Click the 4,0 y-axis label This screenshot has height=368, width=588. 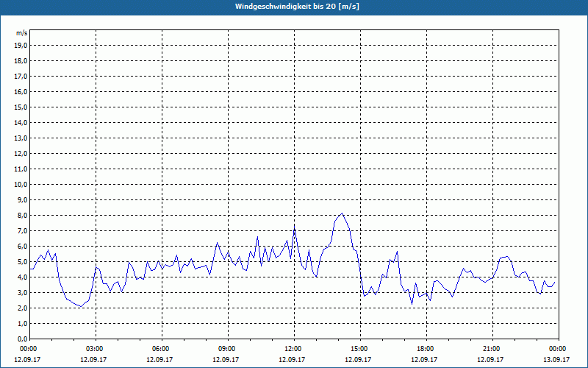tap(23, 277)
